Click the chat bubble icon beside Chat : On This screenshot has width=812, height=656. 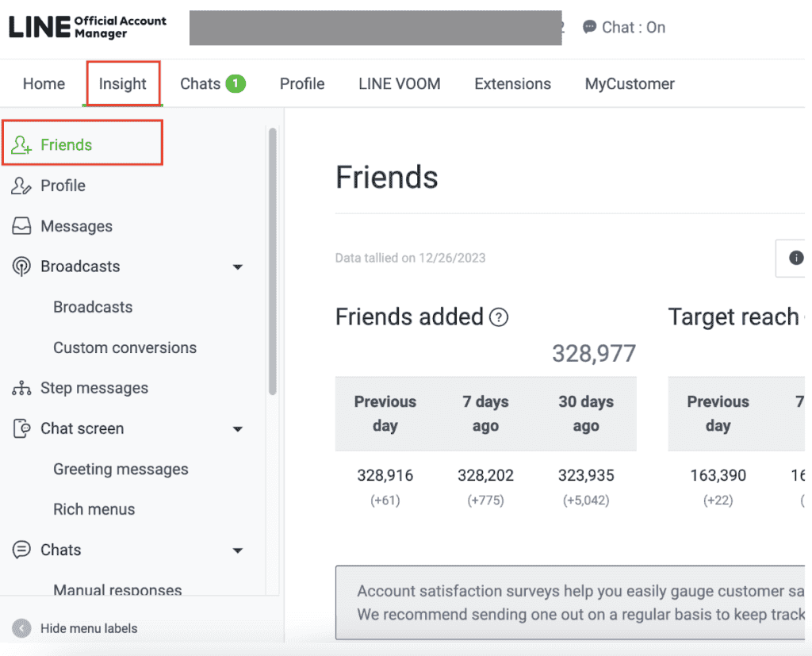coord(589,27)
